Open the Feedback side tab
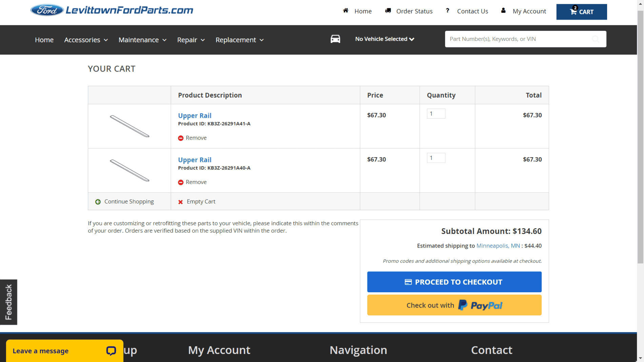Image resolution: width=644 pixels, height=362 pixels. [x=8, y=302]
